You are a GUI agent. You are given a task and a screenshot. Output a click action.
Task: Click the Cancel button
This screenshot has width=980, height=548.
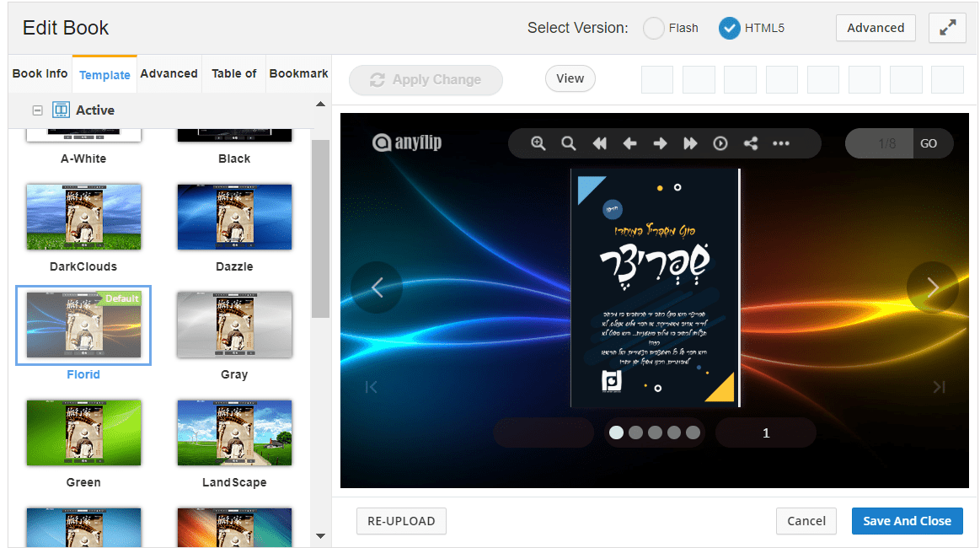pyautogui.click(x=806, y=521)
